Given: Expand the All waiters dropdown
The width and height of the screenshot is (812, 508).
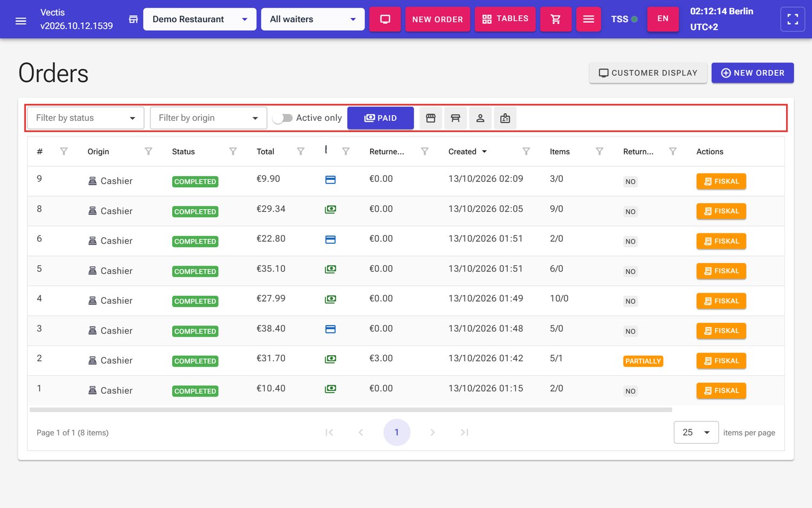Looking at the screenshot, I should click(x=313, y=19).
